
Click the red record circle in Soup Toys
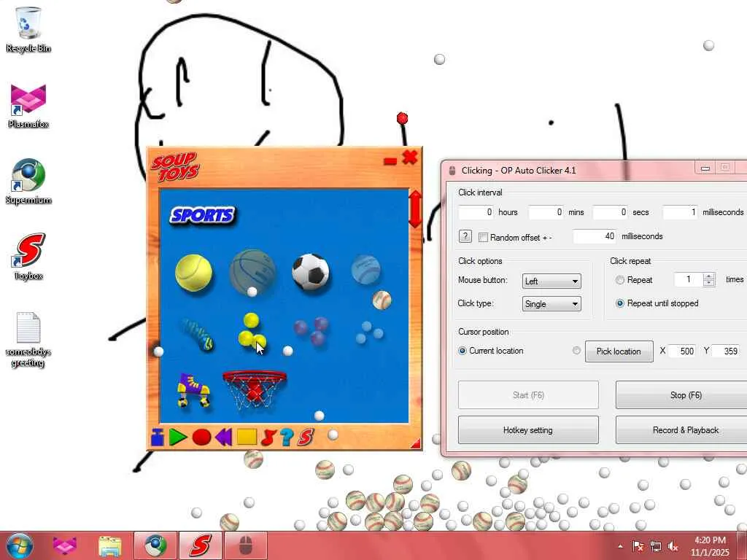pos(201,437)
